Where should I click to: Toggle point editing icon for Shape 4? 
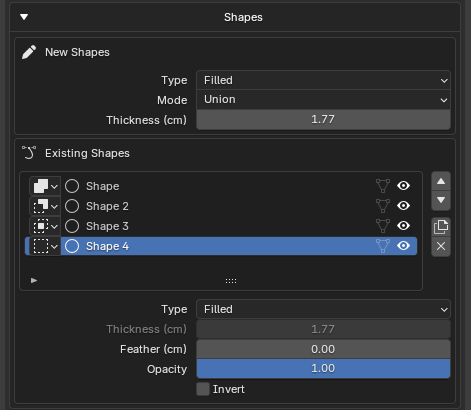383,246
